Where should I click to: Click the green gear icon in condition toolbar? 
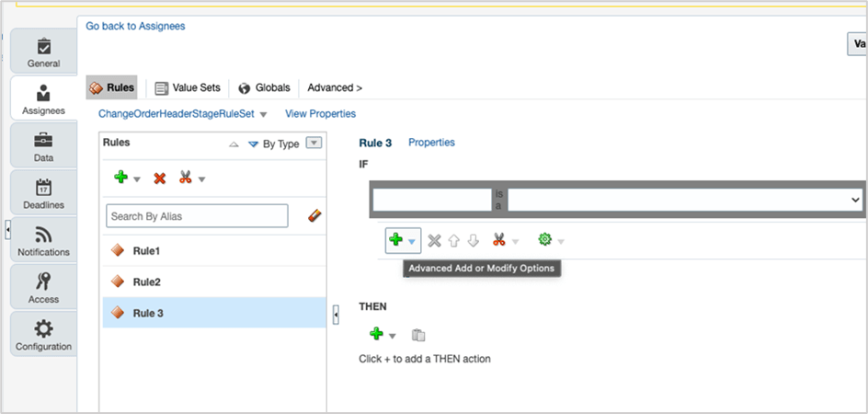545,239
